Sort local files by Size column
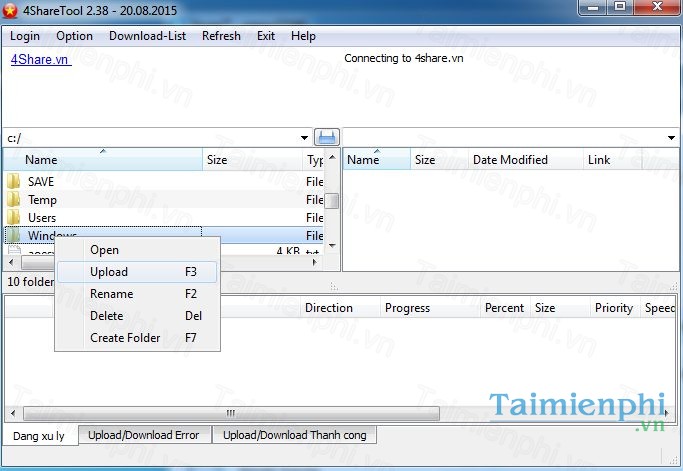683x471 pixels. tap(252, 159)
